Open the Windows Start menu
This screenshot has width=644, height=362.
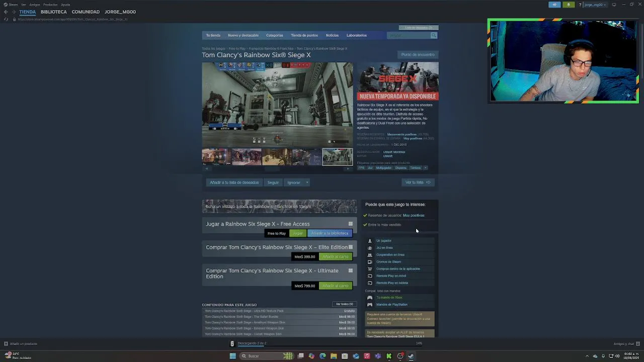232,356
